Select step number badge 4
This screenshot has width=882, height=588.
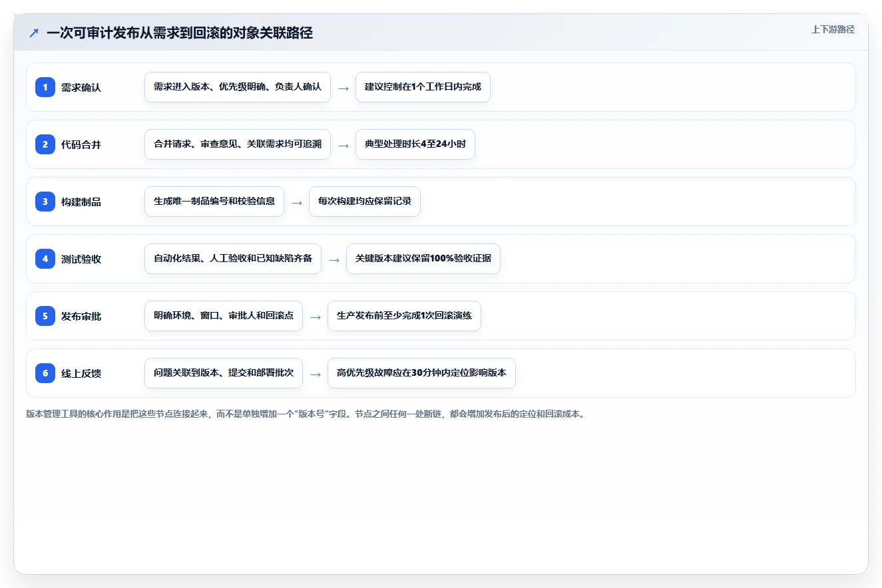point(45,259)
